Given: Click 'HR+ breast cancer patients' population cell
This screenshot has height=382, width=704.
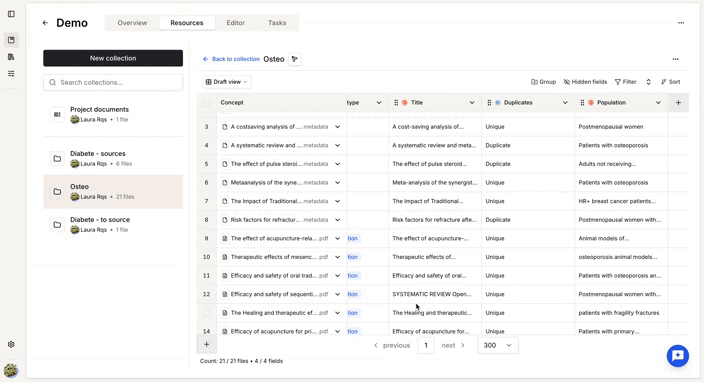Looking at the screenshot, I should (x=621, y=202).
